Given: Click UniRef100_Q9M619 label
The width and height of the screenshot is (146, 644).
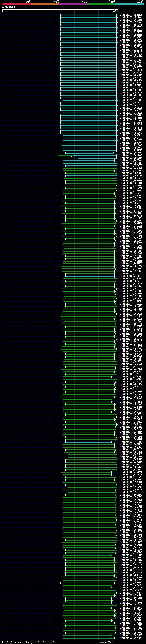Looking at the screenshot, I should pos(131,87).
